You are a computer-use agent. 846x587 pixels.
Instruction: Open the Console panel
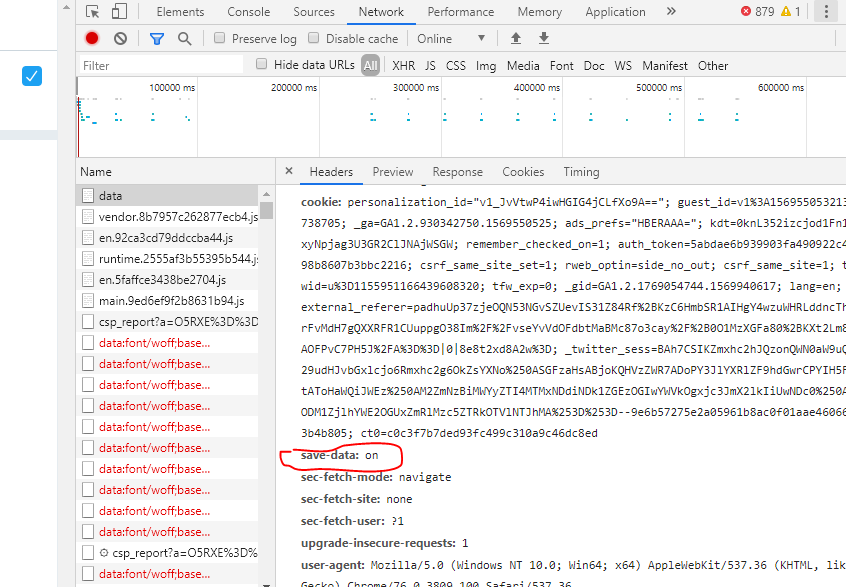point(248,11)
